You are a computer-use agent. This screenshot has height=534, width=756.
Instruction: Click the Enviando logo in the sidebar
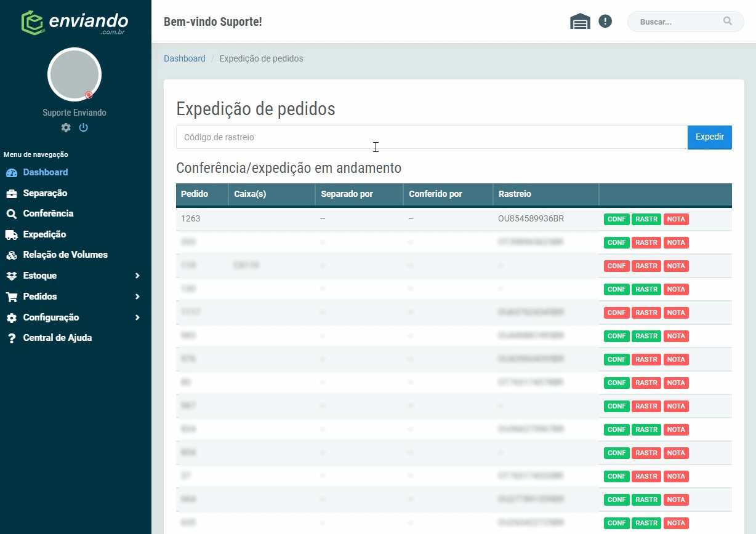pos(74,22)
